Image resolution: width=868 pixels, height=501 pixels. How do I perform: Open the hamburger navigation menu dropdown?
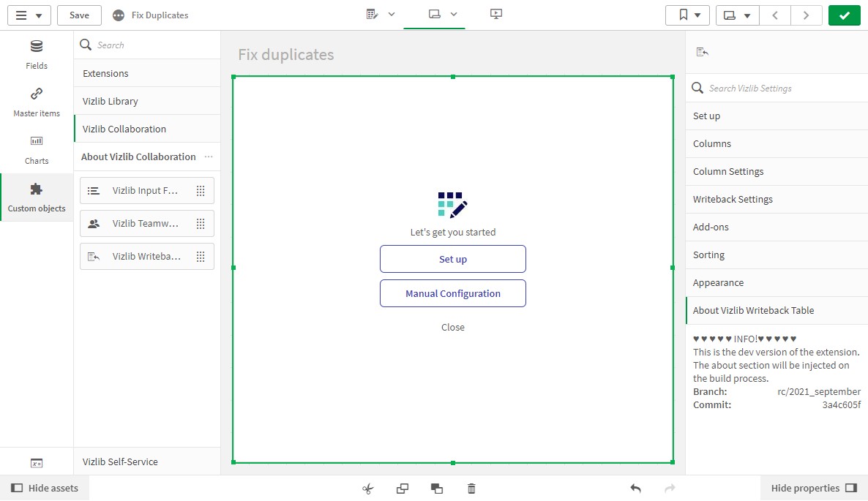pyautogui.click(x=29, y=15)
